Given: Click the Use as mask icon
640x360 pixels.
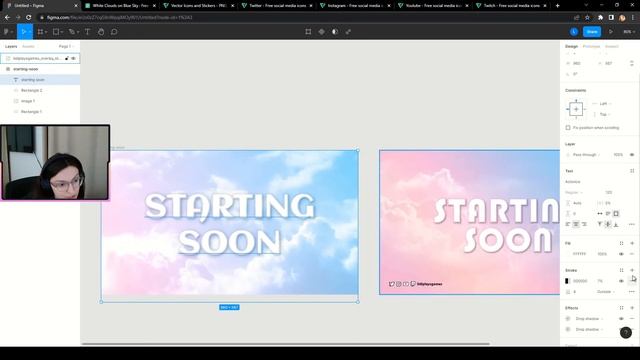Looking at the screenshot, I should (x=335, y=32).
